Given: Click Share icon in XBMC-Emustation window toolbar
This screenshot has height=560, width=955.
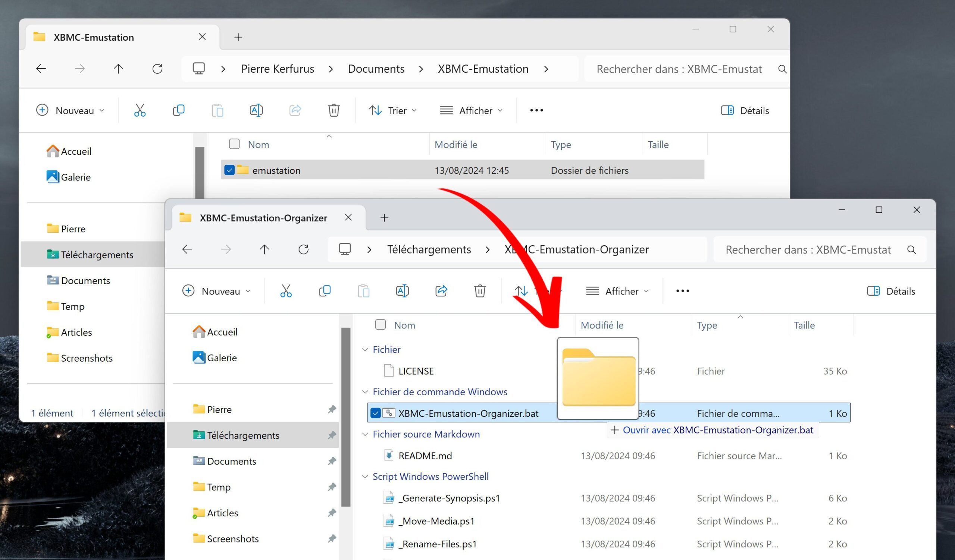Looking at the screenshot, I should [x=295, y=110].
